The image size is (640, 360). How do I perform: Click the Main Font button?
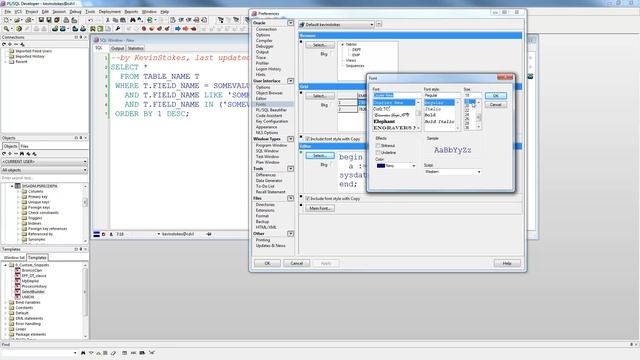(x=320, y=209)
